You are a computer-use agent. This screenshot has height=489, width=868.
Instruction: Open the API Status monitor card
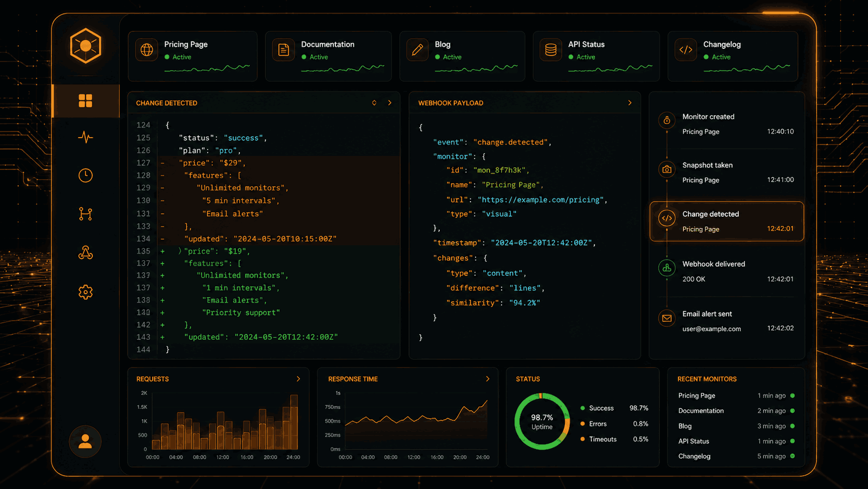tap(596, 56)
